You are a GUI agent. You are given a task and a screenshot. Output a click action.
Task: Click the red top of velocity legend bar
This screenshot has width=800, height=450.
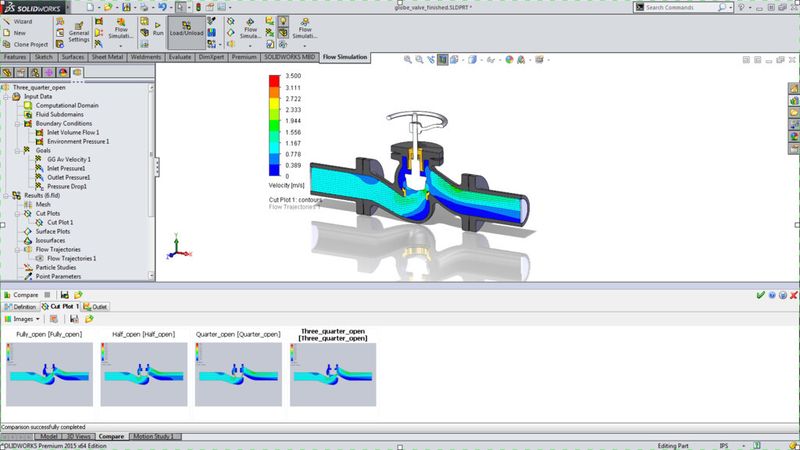click(x=274, y=81)
